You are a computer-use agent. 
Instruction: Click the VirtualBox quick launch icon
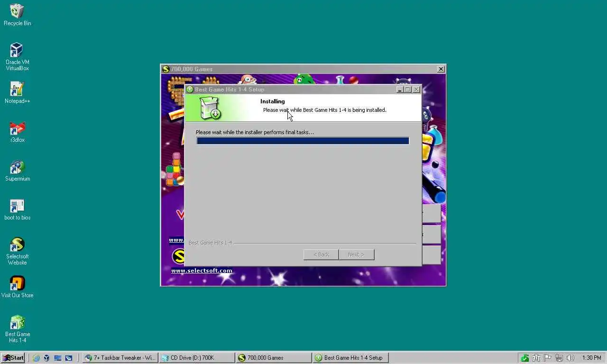point(46,358)
